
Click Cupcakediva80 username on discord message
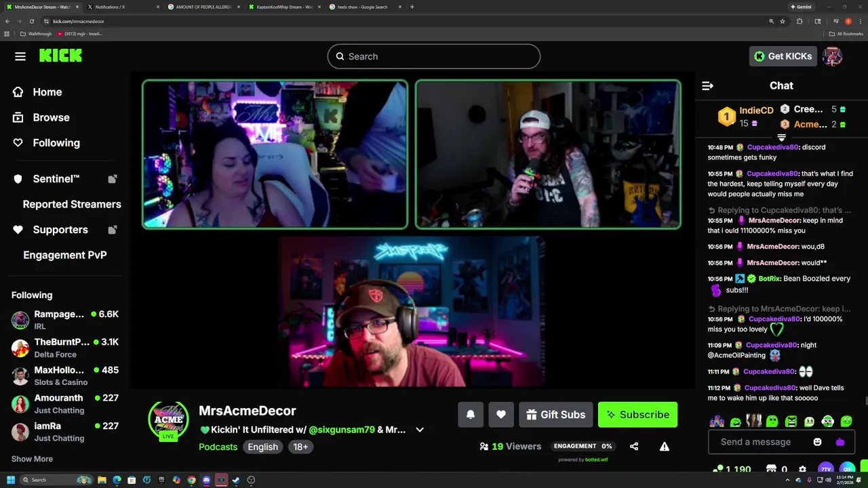pyautogui.click(x=772, y=147)
